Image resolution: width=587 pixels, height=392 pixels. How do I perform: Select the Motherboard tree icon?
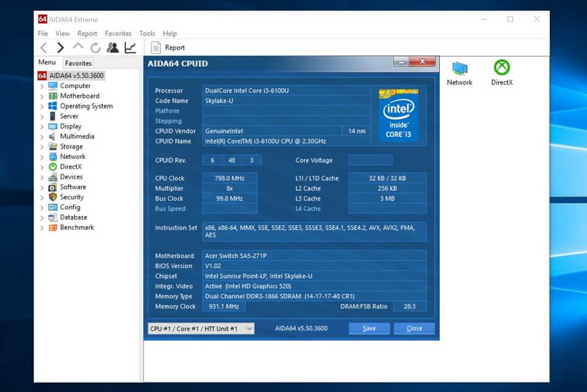click(x=53, y=96)
